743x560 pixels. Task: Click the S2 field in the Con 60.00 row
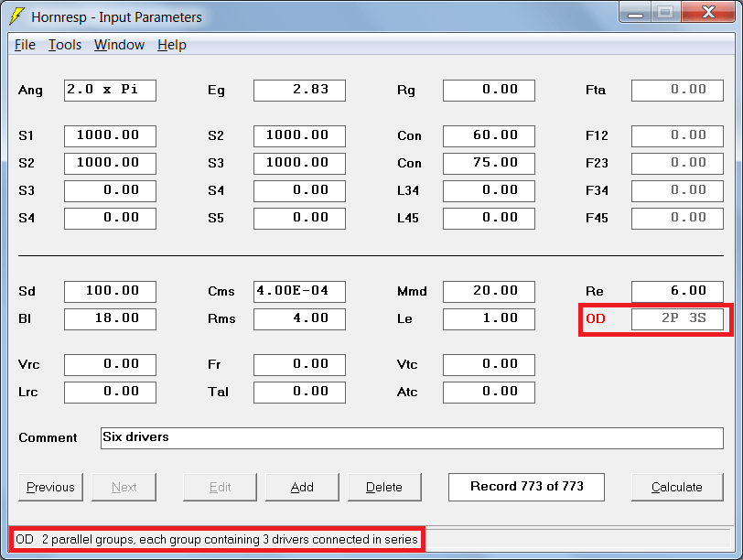coord(299,136)
